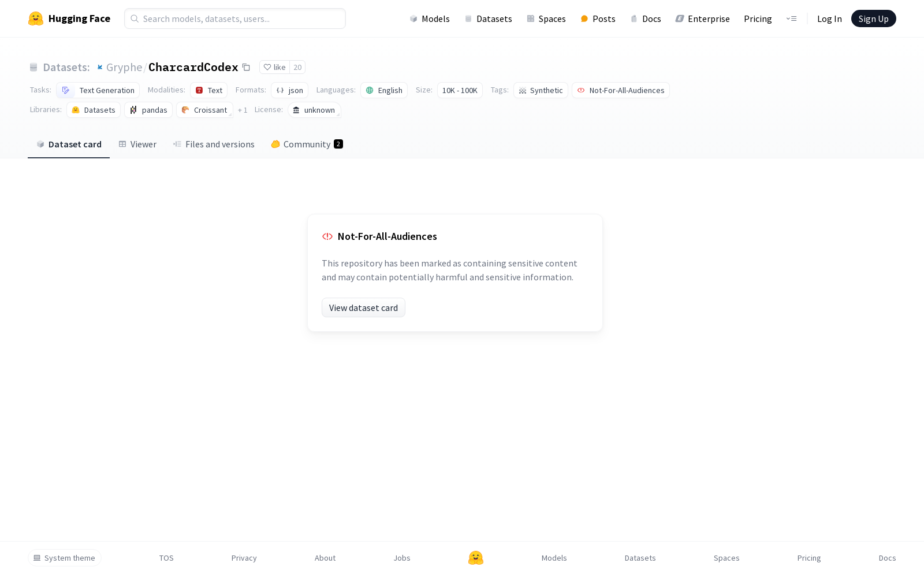The width and height of the screenshot is (924, 578).
Task: Focus the search models input field
Action: pos(235,18)
